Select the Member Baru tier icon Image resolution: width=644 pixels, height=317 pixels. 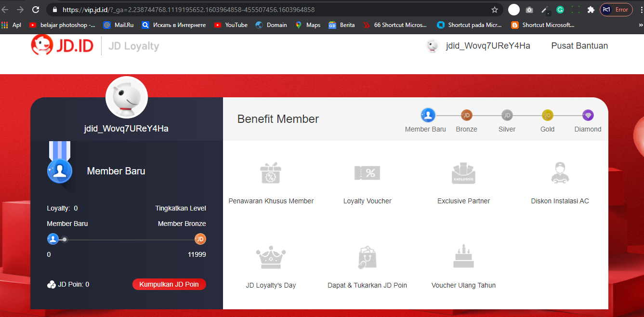(x=428, y=115)
